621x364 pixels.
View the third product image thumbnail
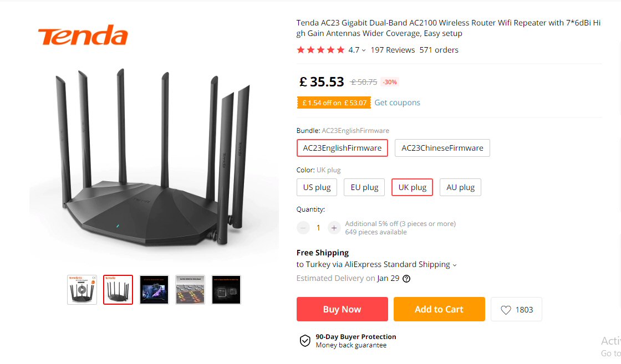(154, 290)
